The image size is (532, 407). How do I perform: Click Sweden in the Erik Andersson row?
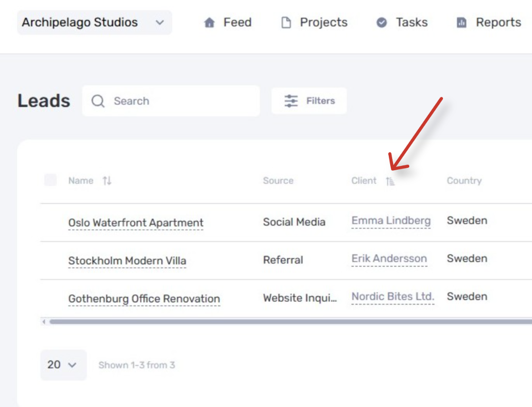(467, 259)
